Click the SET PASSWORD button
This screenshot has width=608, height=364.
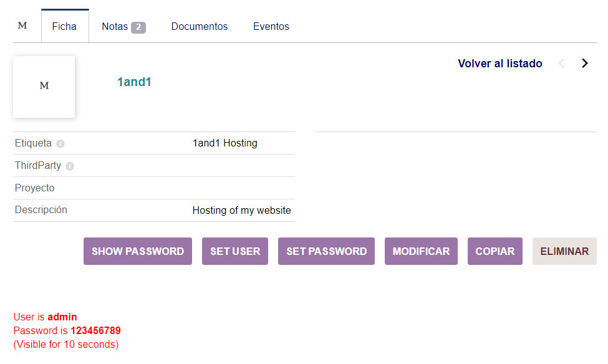coord(326,251)
